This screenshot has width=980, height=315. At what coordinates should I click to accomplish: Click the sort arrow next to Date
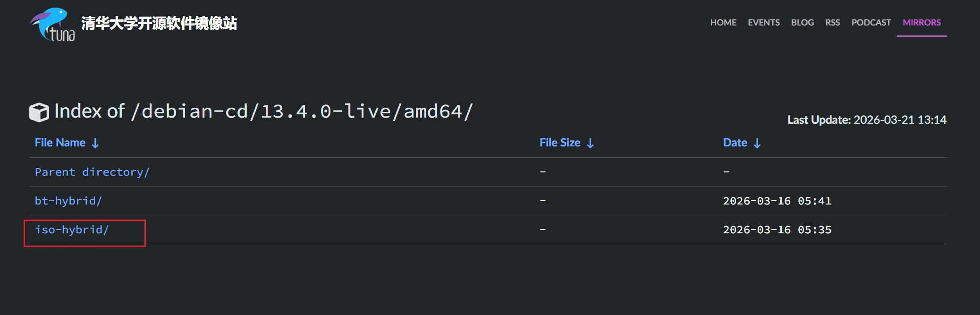tap(757, 143)
